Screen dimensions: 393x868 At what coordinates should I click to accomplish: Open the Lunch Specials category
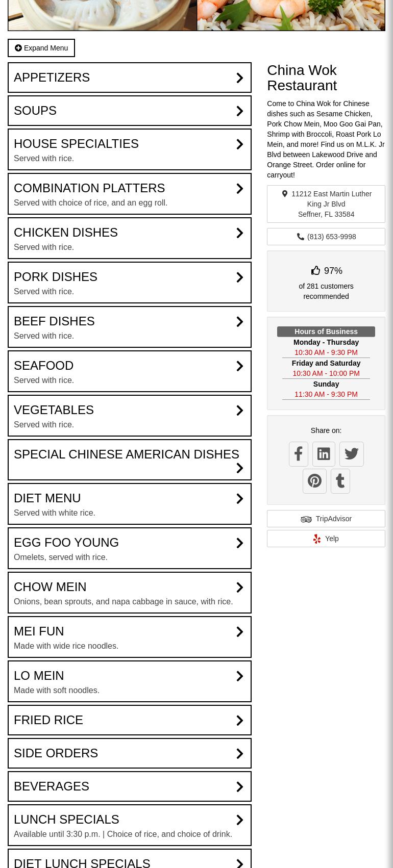(130, 825)
